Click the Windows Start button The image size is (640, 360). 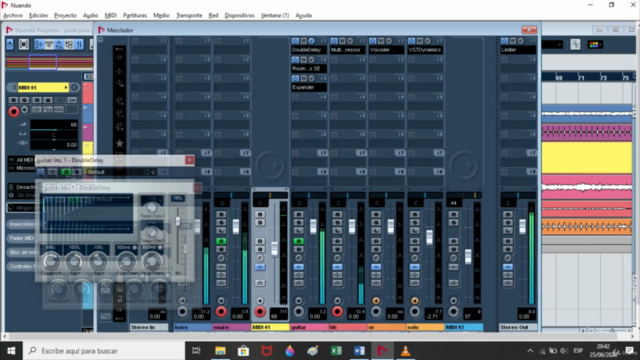(x=11, y=351)
